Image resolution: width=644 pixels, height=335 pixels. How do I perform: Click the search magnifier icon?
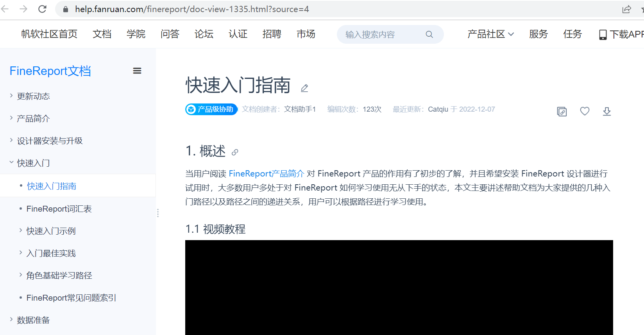click(429, 34)
